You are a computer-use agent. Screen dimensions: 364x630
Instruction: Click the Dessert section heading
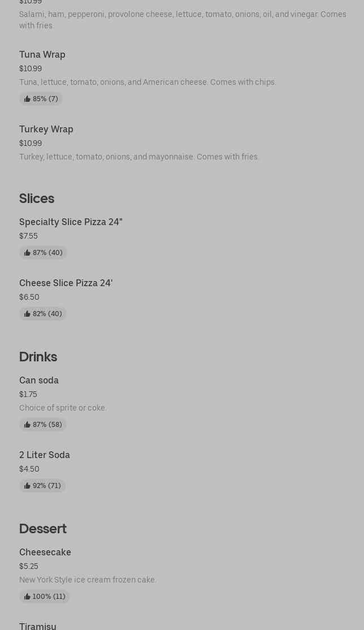click(43, 528)
